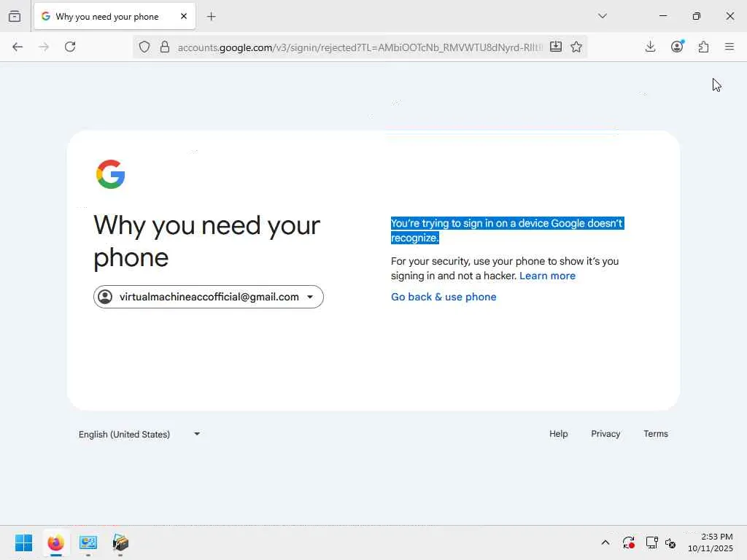The width and height of the screenshot is (747, 560).
Task: Click Go back & use phone
Action: point(444,297)
